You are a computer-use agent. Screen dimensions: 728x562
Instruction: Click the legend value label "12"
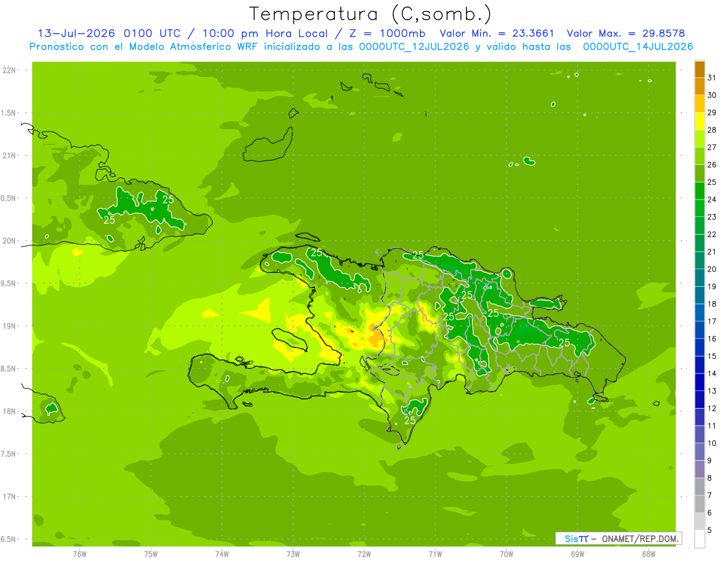(x=712, y=408)
